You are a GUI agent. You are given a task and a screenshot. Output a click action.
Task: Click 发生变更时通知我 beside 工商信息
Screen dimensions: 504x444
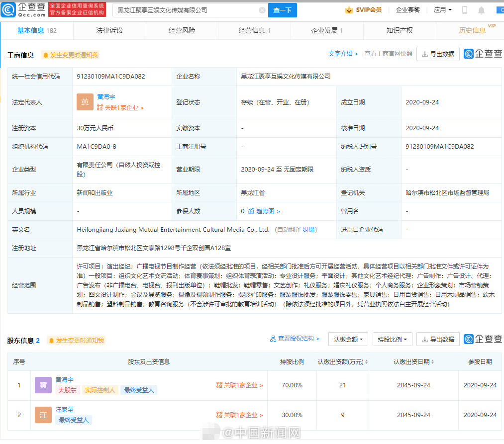click(x=70, y=55)
